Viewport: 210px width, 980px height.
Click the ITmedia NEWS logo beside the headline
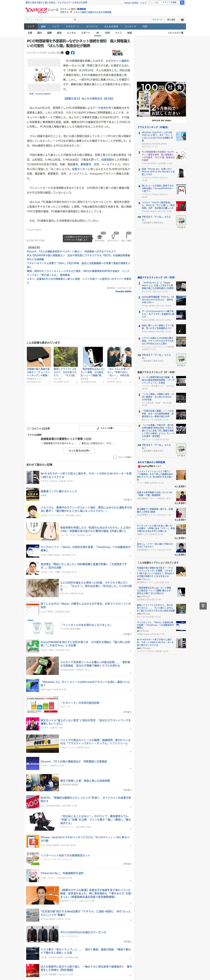pos(117,53)
